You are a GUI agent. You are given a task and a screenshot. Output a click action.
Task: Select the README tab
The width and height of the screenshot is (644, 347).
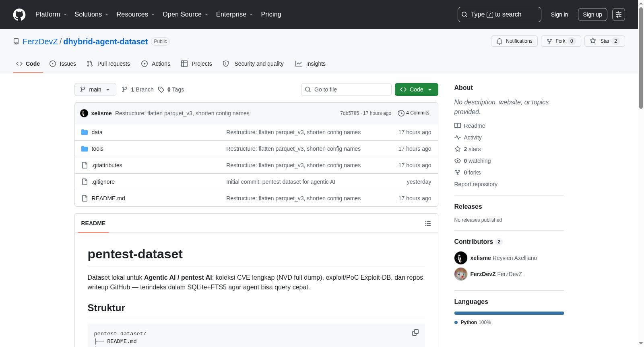pyautogui.click(x=93, y=223)
